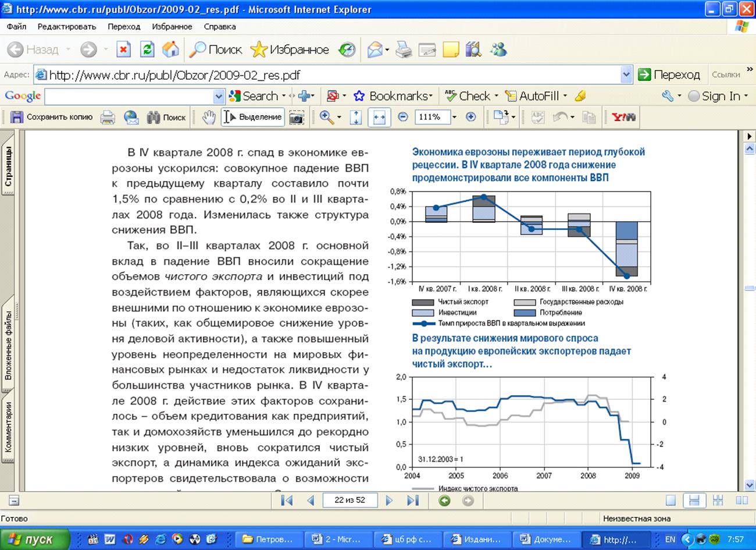The width and height of the screenshot is (756, 550).
Task: Click the Сохранить копию button
Action: click(x=52, y=117)
